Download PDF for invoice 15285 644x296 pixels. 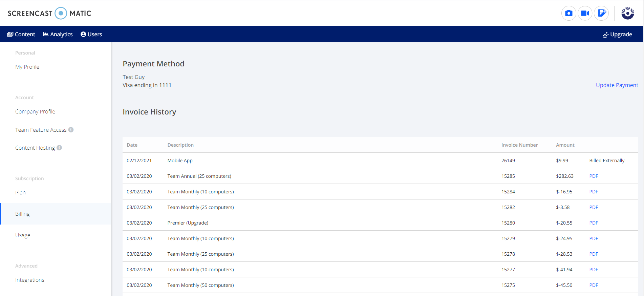[594, 176]
